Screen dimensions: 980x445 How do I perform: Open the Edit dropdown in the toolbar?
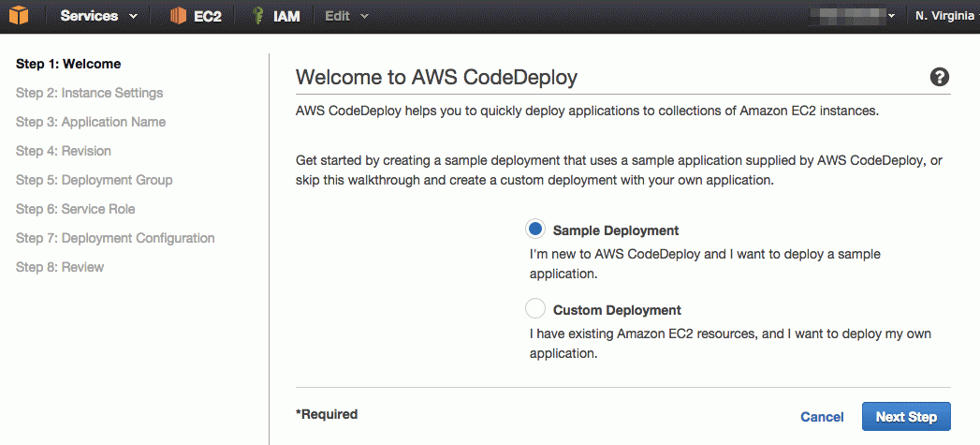[347, 16]
